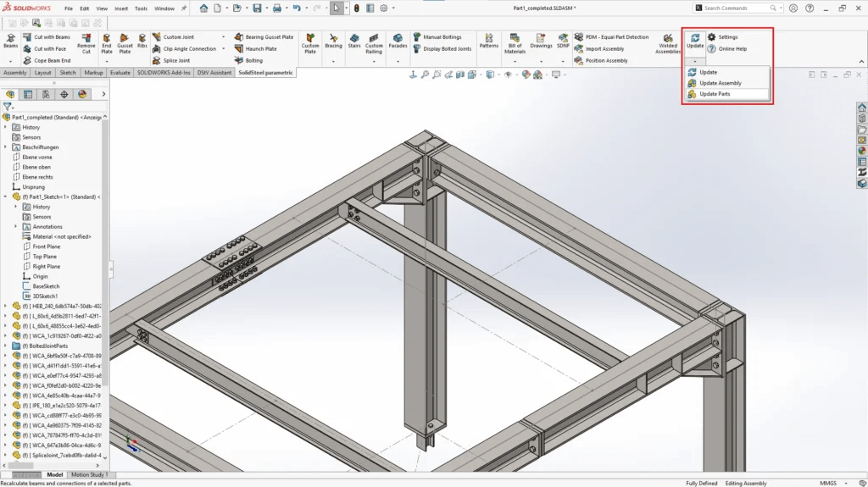Choose Update Parts from the dropdown
The height and width of the screenshot is (487, 868).
click(x=715, y=94)
